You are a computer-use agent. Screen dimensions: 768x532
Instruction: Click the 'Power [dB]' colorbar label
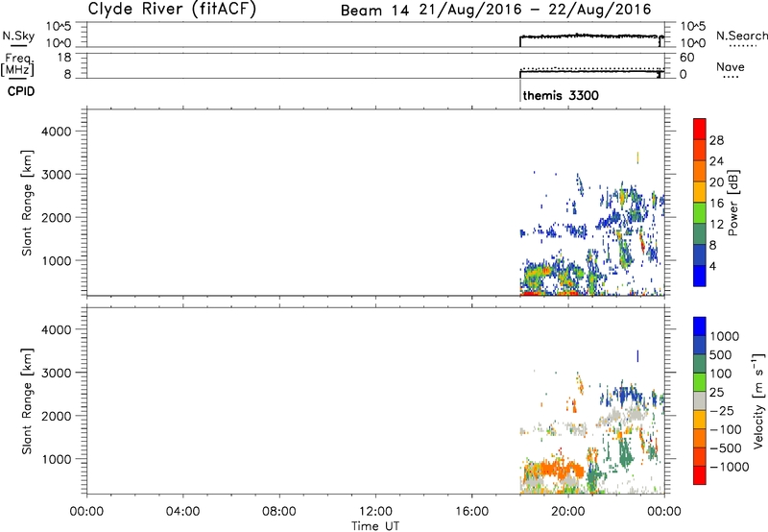click(x=732, y=203)
